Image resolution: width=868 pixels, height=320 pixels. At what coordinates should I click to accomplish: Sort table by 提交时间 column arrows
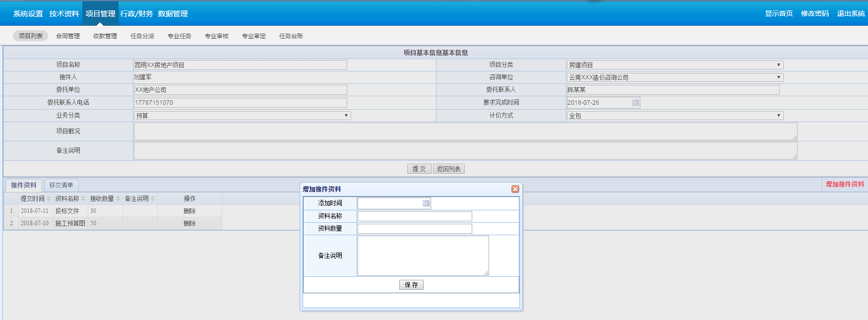click(49, 198)
